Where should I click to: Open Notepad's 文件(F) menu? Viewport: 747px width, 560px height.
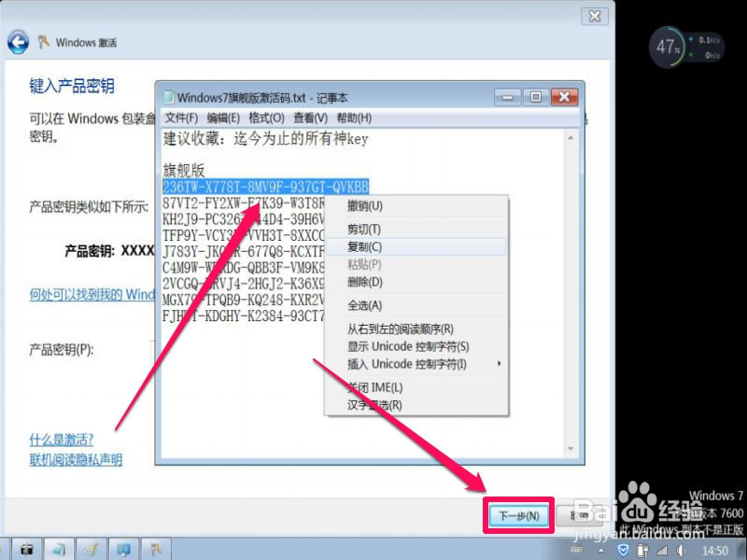tap(181, 118)
